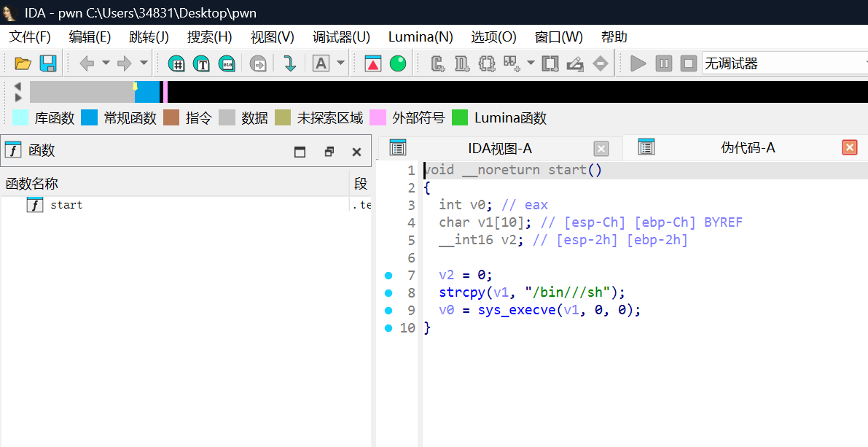Click the red triangle signature icon
The width and height of the screenshot is (868, 447).
click(373, 63)
